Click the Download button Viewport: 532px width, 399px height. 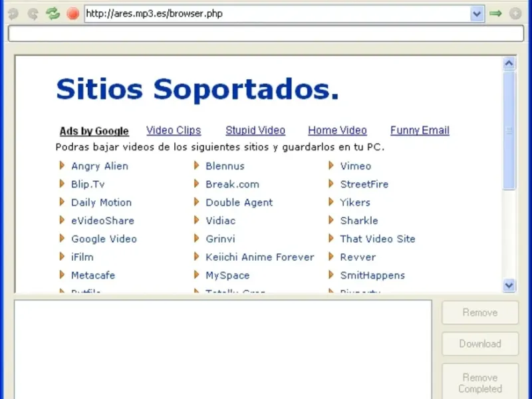(x=480, y=344)
